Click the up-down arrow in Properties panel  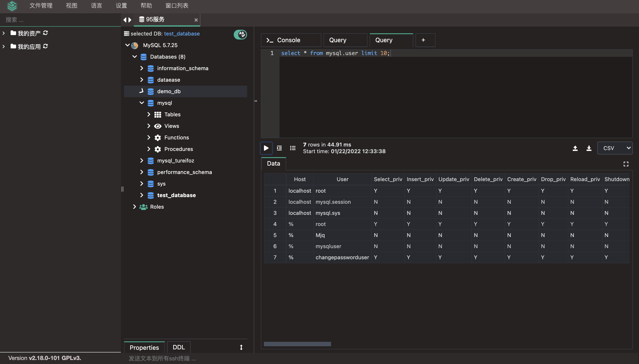[x=241, y=347]
